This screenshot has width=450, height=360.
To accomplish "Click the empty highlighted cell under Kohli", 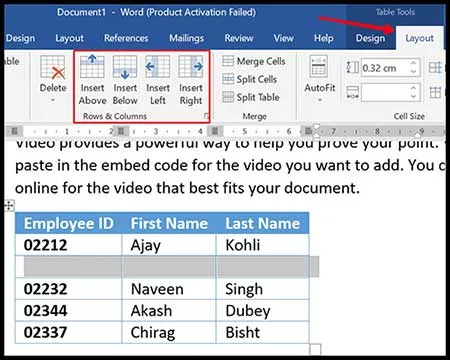I will (262, 267).
